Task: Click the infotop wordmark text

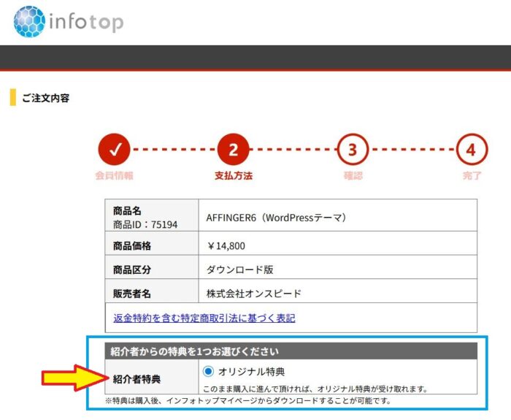Action: [85, 22]
